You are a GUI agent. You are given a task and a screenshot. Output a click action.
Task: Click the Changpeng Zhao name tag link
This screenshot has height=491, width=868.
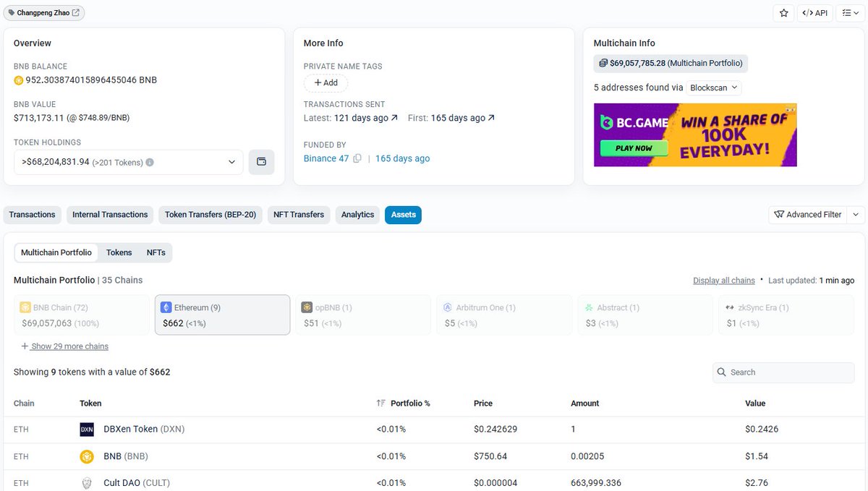coord(44,12)
